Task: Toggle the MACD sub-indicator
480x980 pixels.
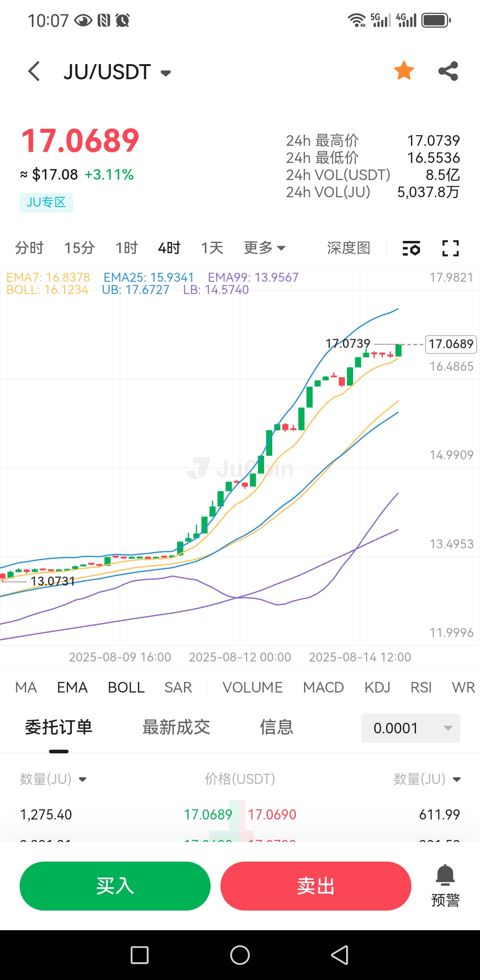Action: point(324,687)
